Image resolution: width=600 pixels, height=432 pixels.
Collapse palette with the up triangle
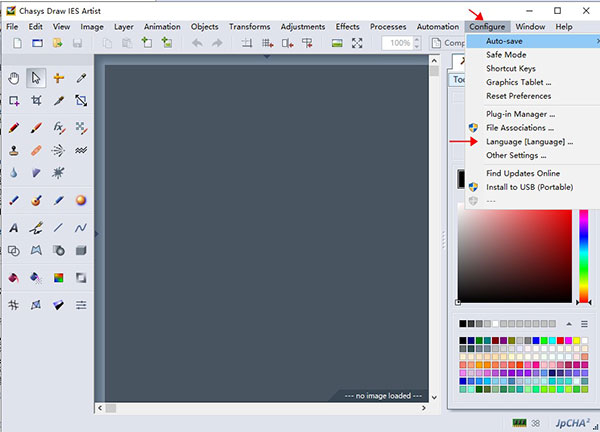569,324
